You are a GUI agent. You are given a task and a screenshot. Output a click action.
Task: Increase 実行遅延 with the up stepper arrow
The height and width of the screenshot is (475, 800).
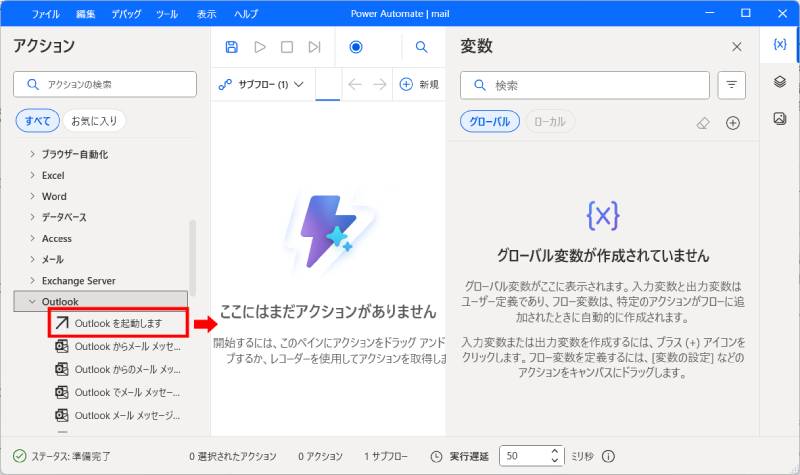point(556,451)
